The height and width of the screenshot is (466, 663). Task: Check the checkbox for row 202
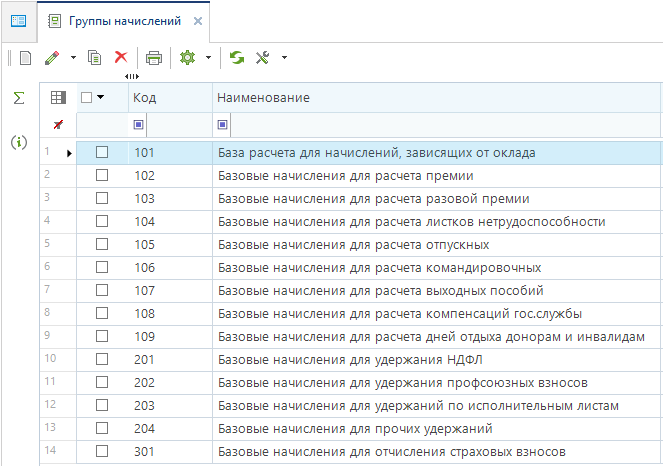tap(102, 382)
